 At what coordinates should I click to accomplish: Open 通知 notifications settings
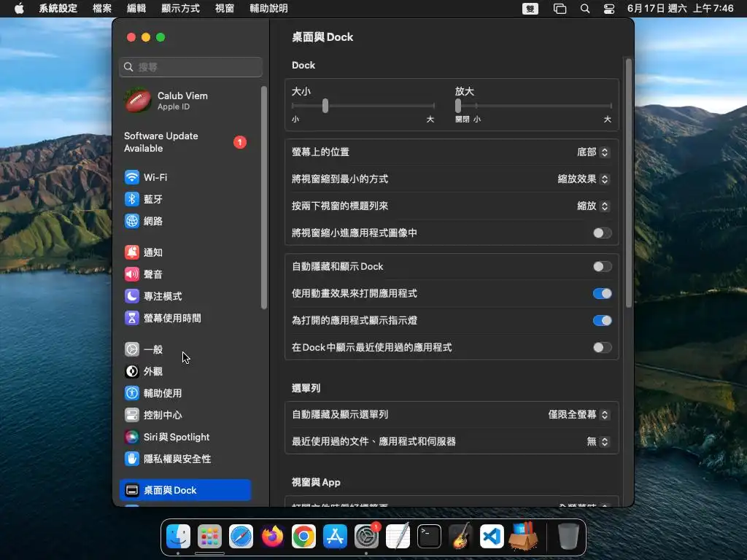click(x=186, y=252)
